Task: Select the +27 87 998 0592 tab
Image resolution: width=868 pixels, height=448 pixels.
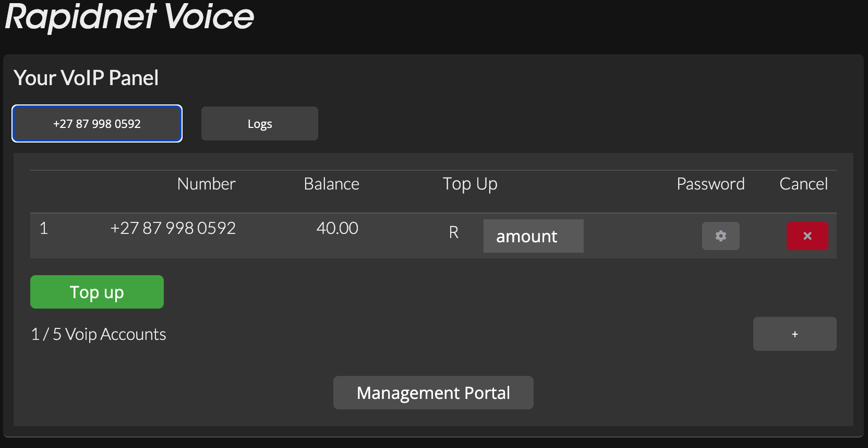Action: click(x=97, y=124)
